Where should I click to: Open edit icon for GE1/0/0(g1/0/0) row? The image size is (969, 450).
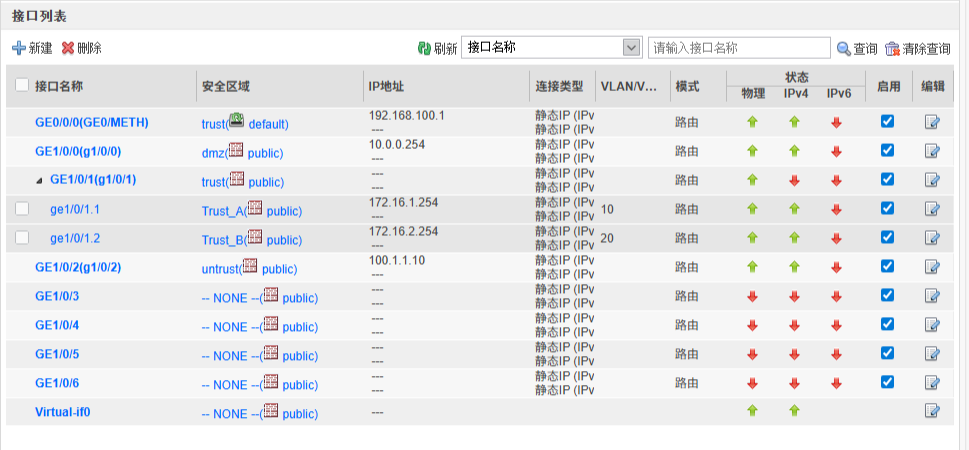(x=932, y=150)
